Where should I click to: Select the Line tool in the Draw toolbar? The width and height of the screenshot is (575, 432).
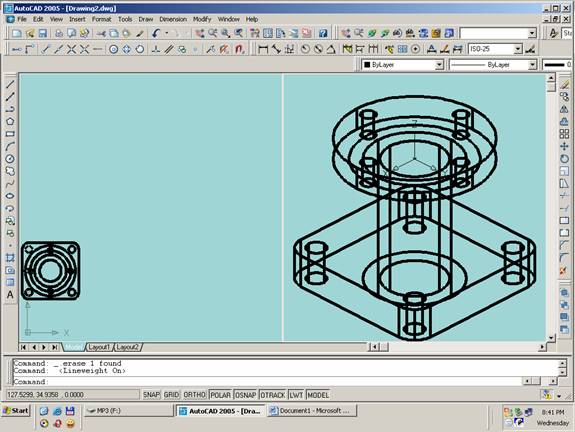pyautogui.click(x=10, y=84)
